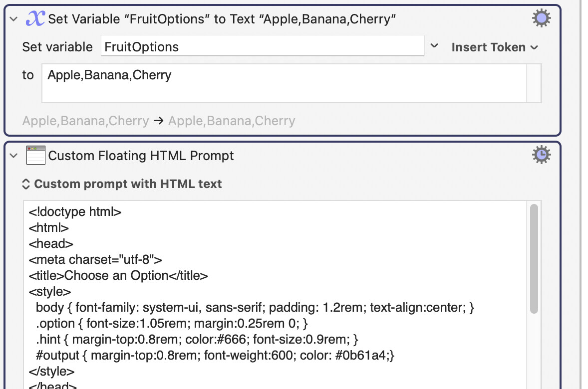Click the FruitOptions variable name field

pyautogui.click(x=262, y=47)
